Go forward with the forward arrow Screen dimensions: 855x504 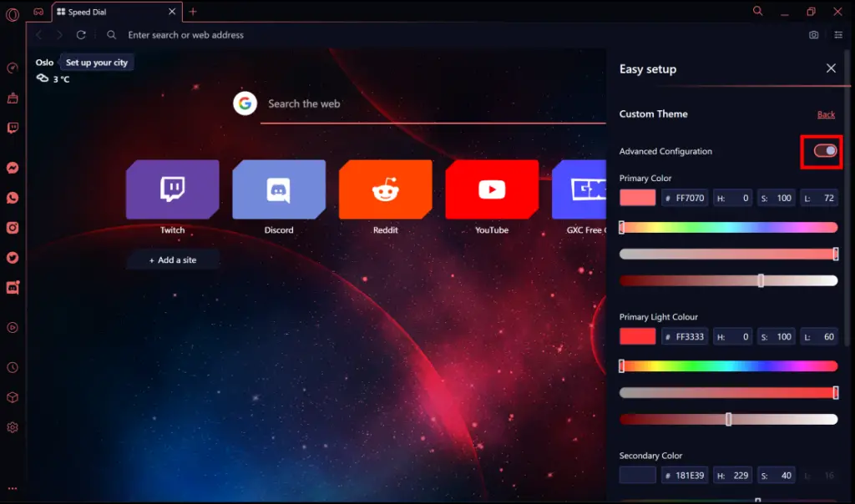(x=59, y=35)
